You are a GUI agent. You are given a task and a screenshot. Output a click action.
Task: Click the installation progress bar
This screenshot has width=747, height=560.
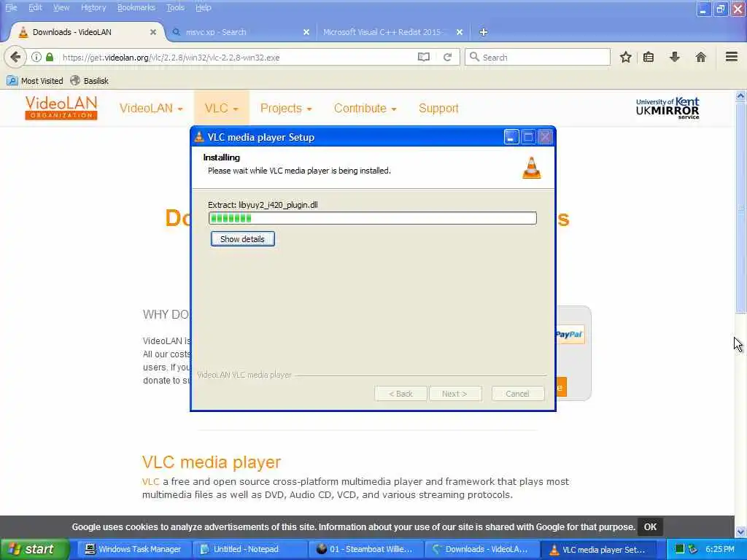click(373, 218)
